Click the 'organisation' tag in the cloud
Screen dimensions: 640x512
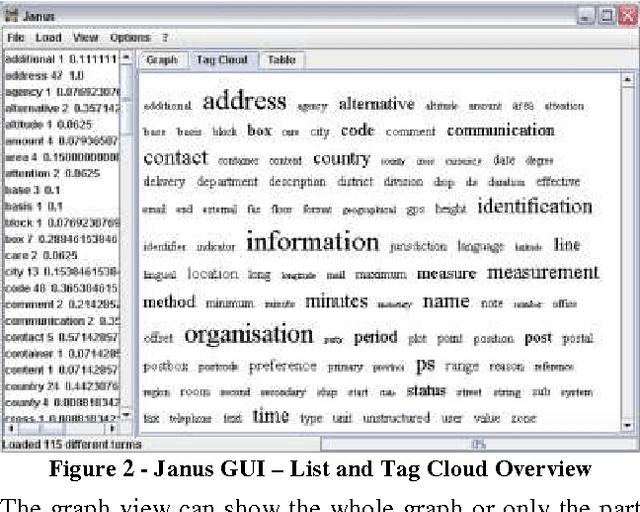[249, 335]
